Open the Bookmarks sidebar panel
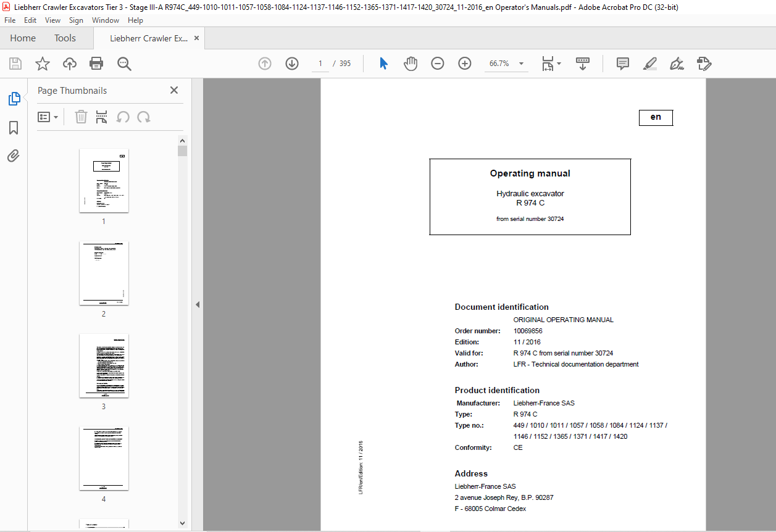The height and width of the screenshot is (532, 776). 14,128
